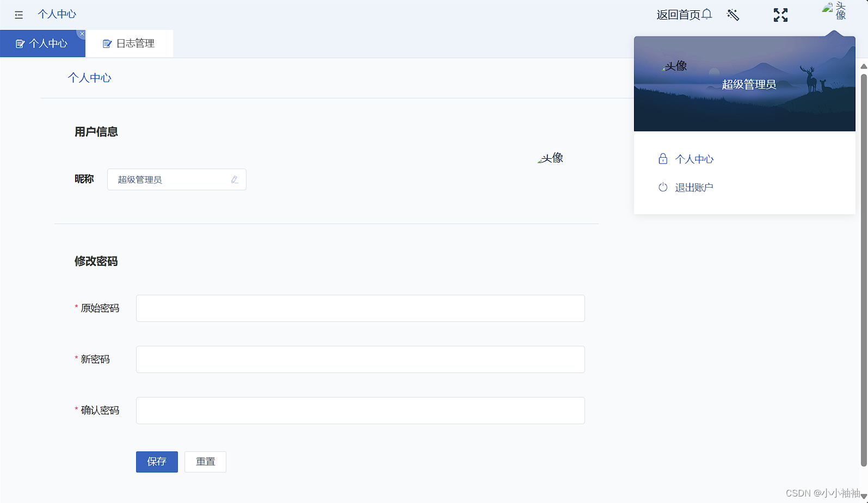The image size is (868, 503).
Task: Click the edit pencil icon in nickname field
Action: coord(235,179)
